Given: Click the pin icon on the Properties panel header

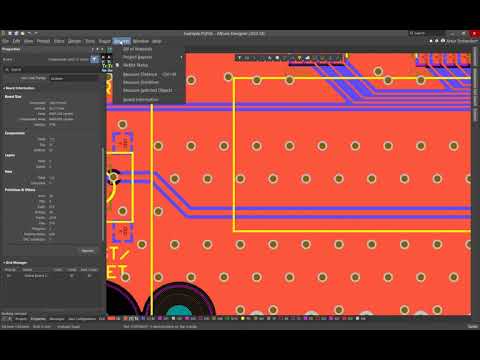Looking at the screenshot, I should click(97, 49).
